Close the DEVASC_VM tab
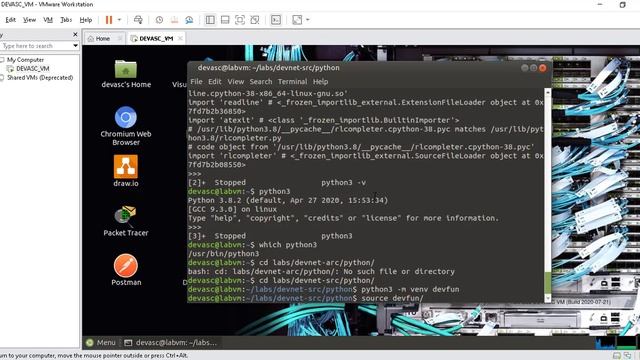The image size is (640, 360). 180,38
